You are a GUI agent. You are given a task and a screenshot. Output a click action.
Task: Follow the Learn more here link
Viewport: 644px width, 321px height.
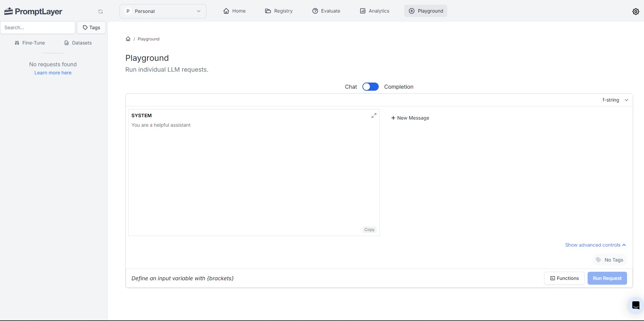pos(53,73)
